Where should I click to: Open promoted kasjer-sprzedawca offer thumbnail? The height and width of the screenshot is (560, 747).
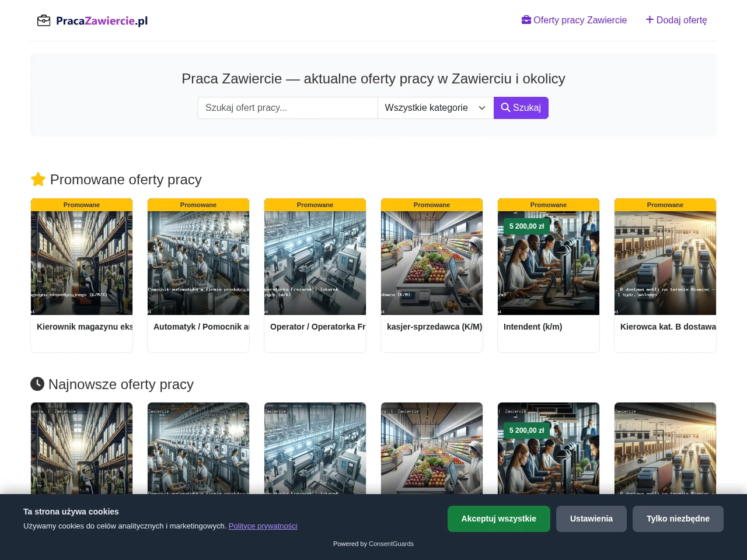[x=432, y=263]
